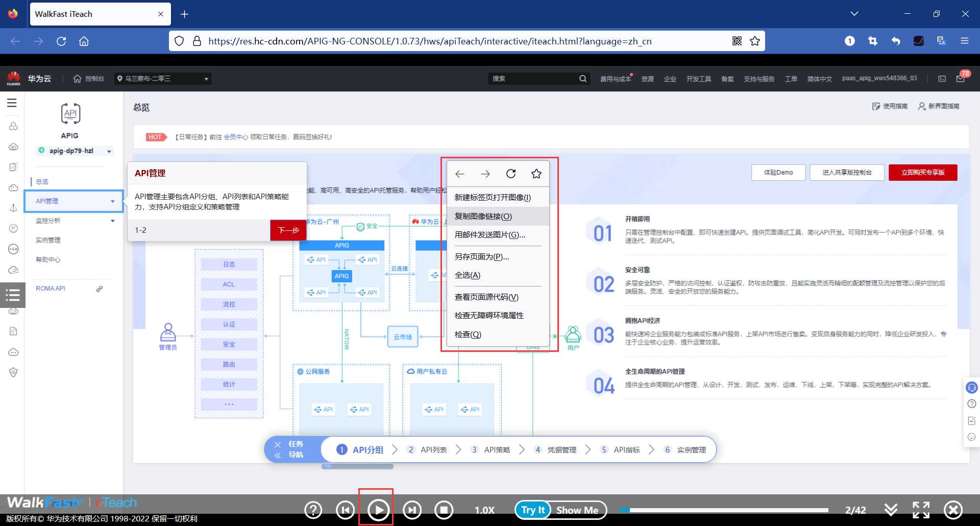Click the red 立即购买专享版 button
The width and height of the screenshot is (980, 526).
[923, 173]
